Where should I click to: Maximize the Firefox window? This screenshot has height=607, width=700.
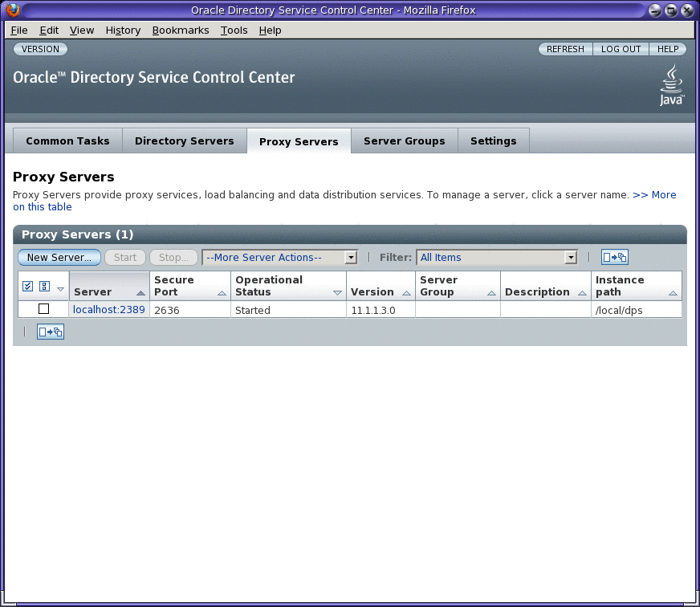click(671, 10)
